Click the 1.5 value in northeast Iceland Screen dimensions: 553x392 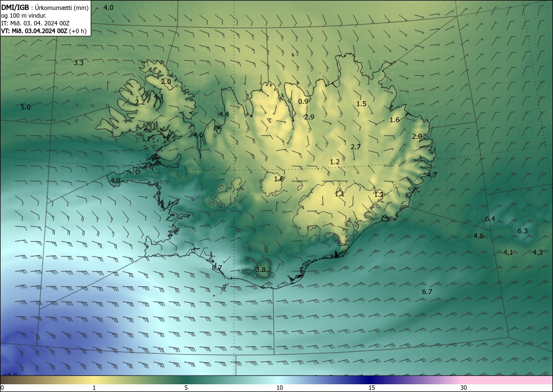click(362, 103)
